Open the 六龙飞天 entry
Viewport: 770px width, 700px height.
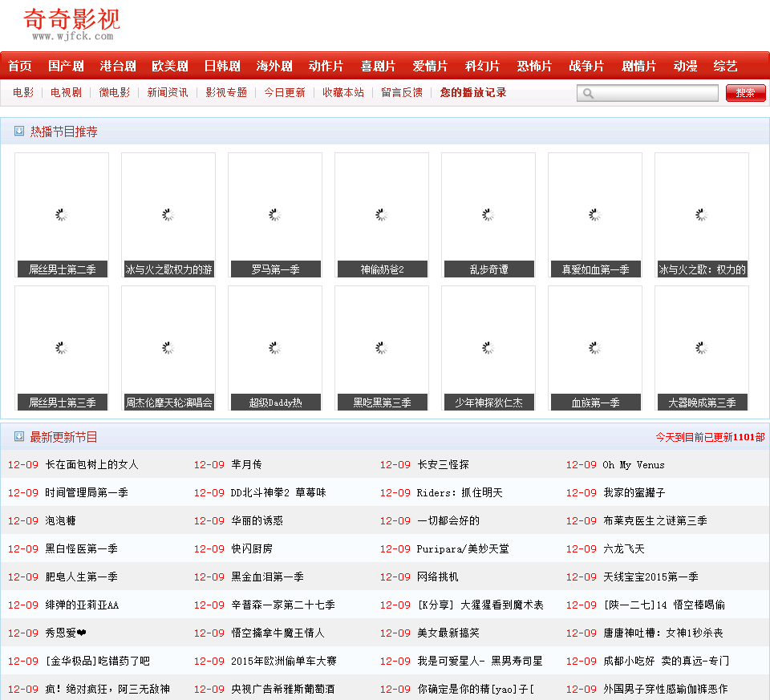(624, 548)
